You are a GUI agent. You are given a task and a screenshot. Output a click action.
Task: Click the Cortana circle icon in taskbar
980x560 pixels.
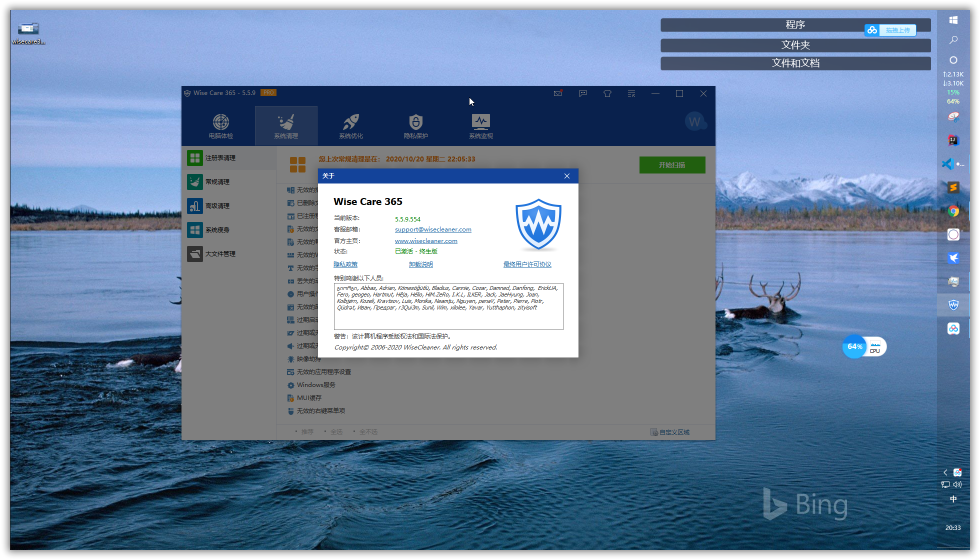click(953, 60)
